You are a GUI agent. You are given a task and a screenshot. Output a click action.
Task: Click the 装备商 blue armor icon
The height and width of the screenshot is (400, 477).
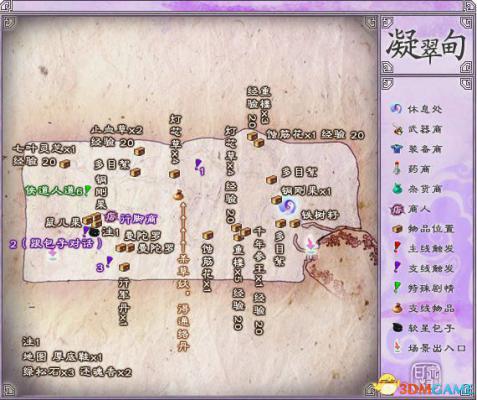tap(397, 149)
